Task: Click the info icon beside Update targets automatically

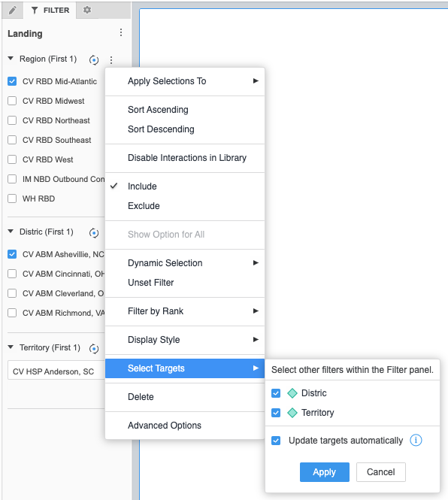Action: click(416, 440)
